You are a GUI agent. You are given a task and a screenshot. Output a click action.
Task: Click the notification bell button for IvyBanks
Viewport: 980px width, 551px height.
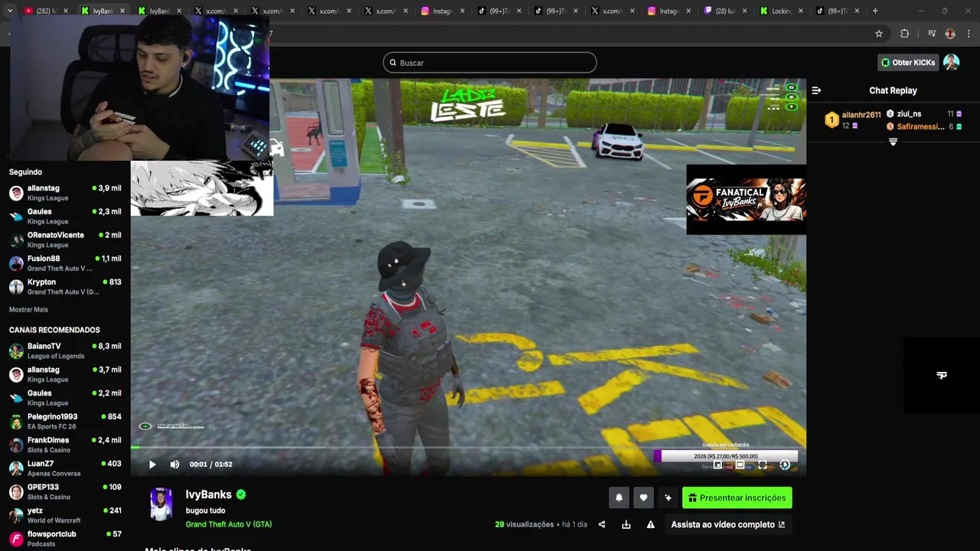(x=619, y=497)
